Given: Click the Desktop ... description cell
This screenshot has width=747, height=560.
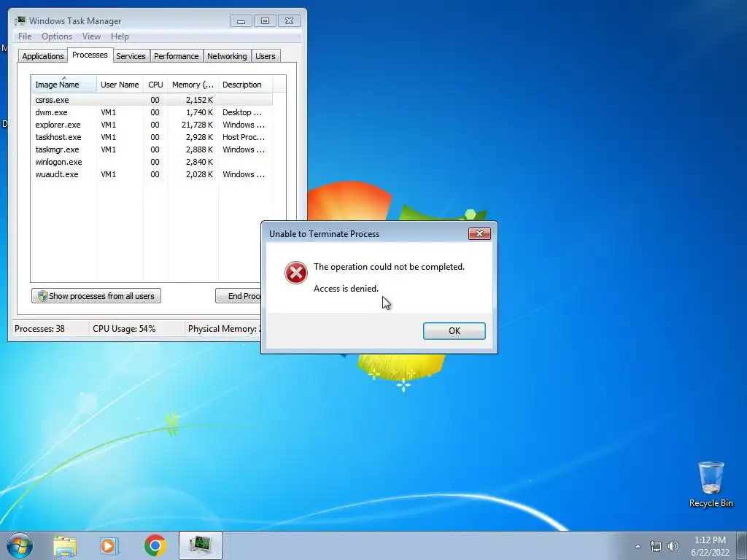Looking at the screenshot, I should [242, 112].
